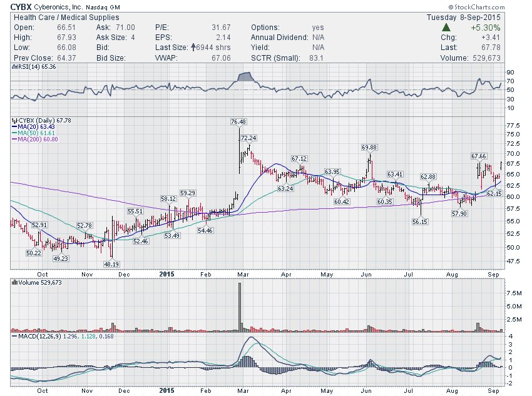The image size is (532, 396).
Task: Click the 63.24 price label
Action: point(285,188)
